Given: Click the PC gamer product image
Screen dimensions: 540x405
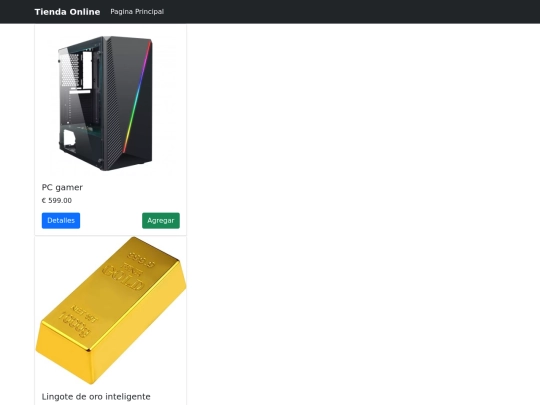Looking at the screenshot, I should coord(111,102).
